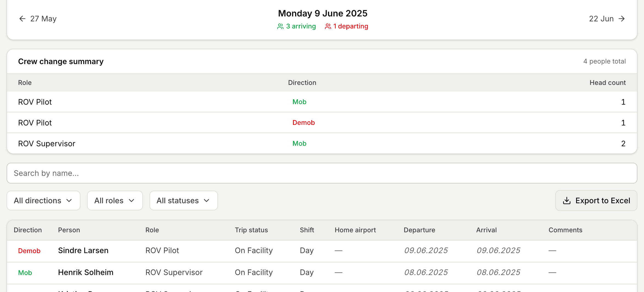Navigate to next date 22 Jun
This screenshot has width=644, height=292.
tap(607, 19)
